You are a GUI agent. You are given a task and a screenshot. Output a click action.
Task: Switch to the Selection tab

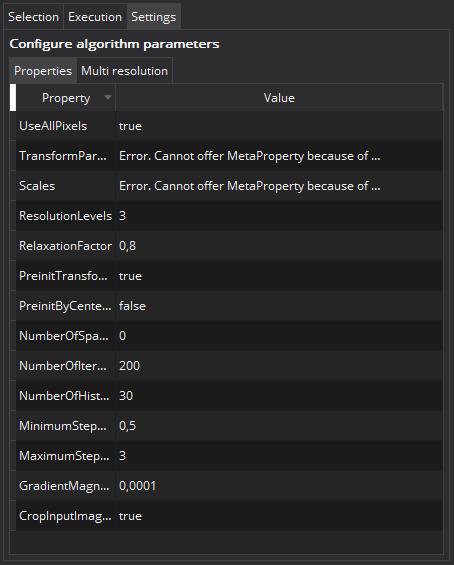(x=34, y=17)
